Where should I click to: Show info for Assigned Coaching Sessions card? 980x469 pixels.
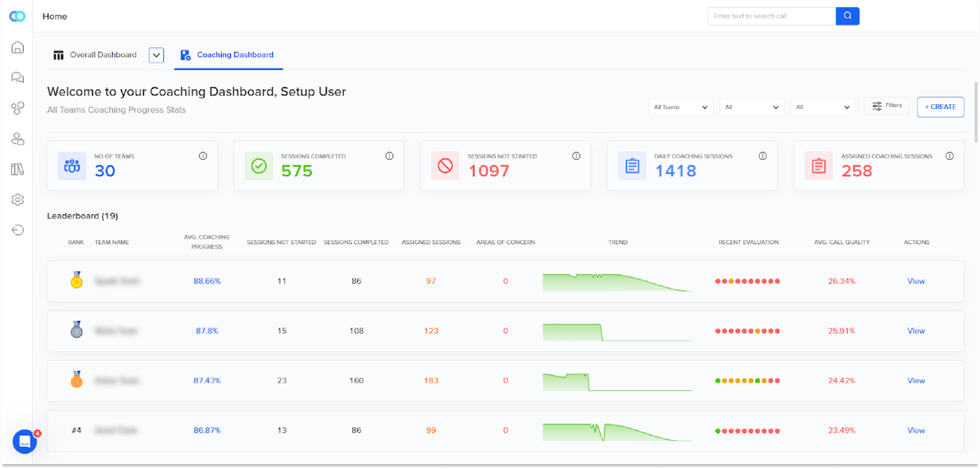click(949, 156)
